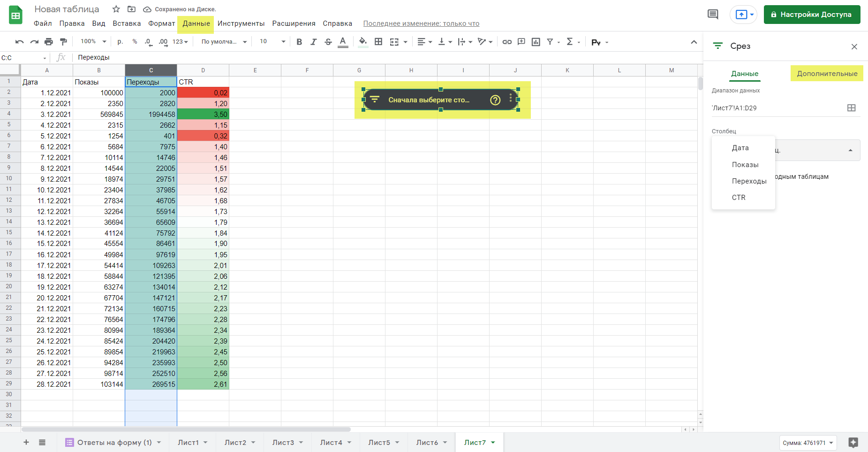Click the Explore button at bottom right
Image resolution: width=868 pixels, height=452 pixels.
tap(853, 442)
